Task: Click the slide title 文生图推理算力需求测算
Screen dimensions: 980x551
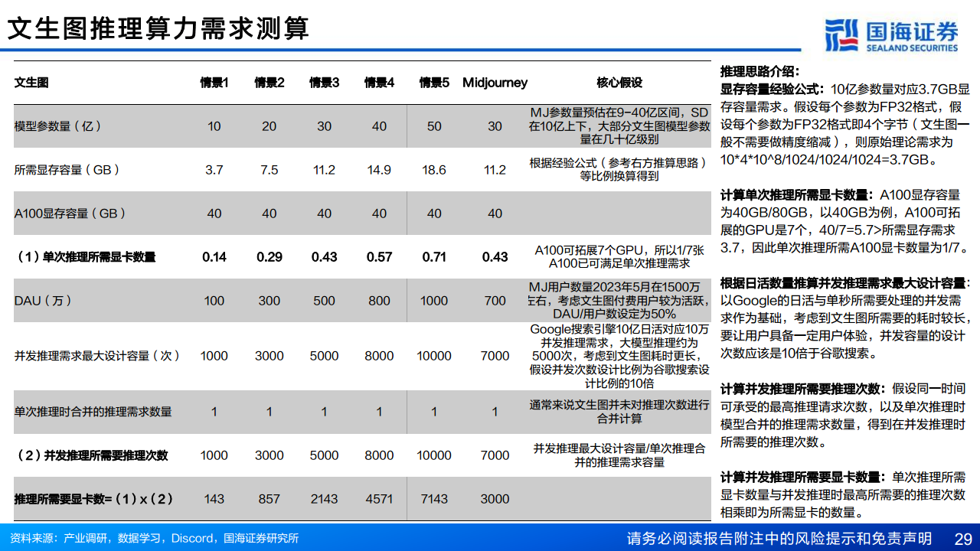Action: (158, 28)
